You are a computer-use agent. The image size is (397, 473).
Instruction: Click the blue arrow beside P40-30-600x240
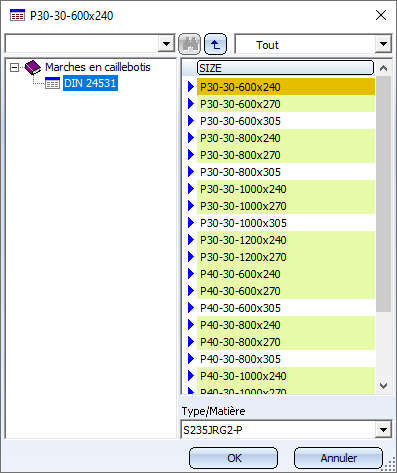[x=191, y=274]
